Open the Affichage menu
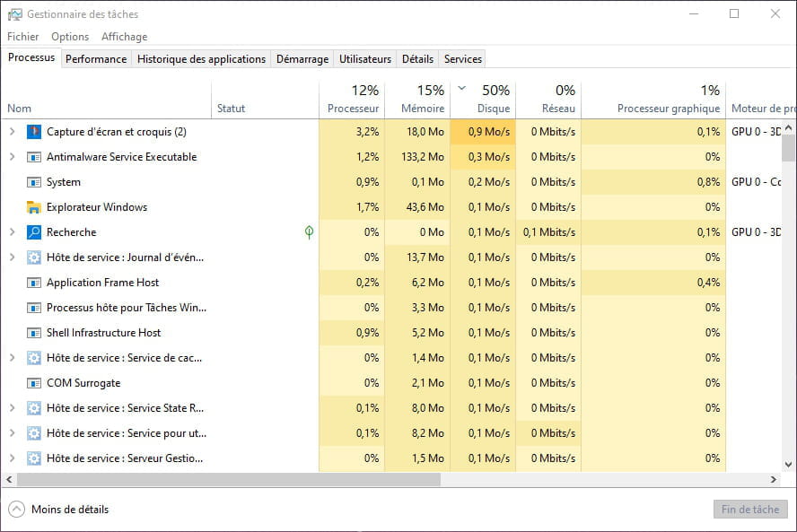The height and width of the screenshot is (532, 797). [125, 37]
